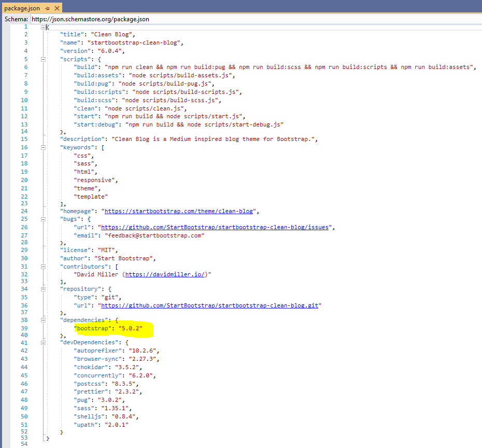This screenshot has height=448, width=482.
Task: Open the davidmiller.io link
Action: pyautogui.click(x=165, y=274)
